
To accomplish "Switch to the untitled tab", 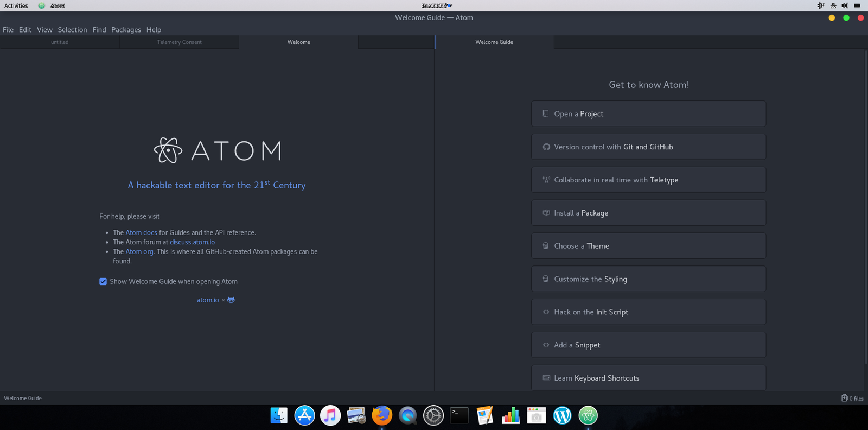I will pyautogui.click(x=60, y=42).
